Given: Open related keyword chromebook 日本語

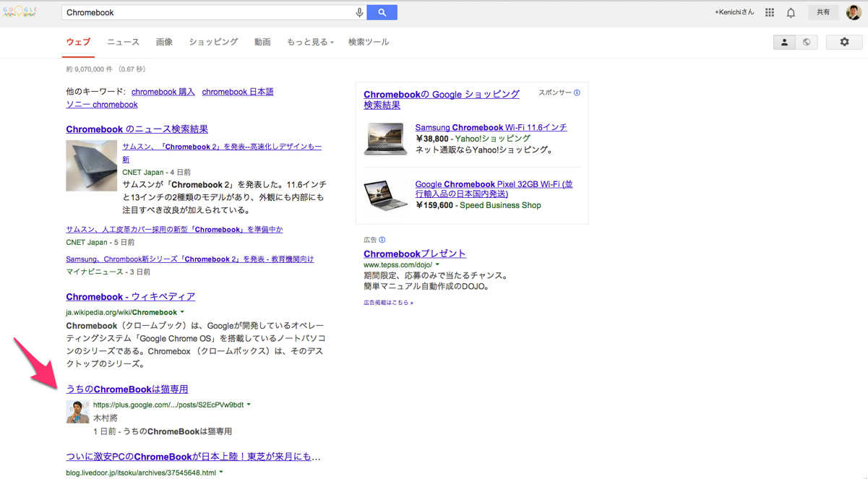Looking at the screenshot, I should click(x=238, y=92).
